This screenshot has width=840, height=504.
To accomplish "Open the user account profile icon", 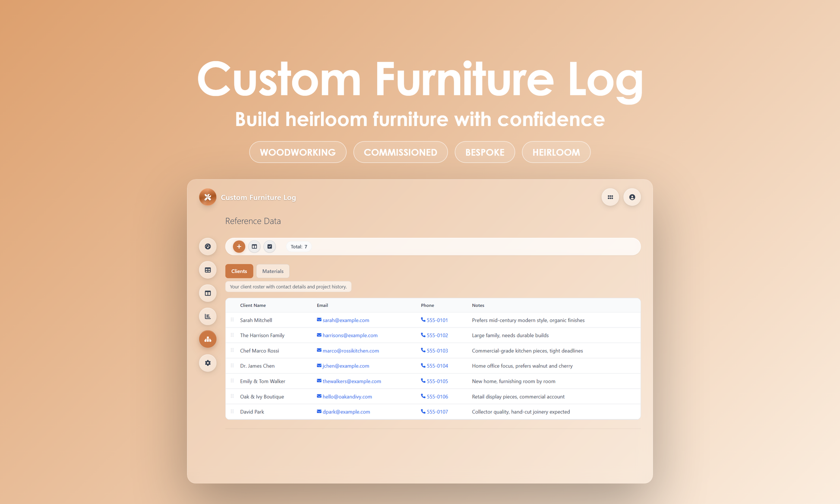I will pyautogui.click(x=632, y=197).
